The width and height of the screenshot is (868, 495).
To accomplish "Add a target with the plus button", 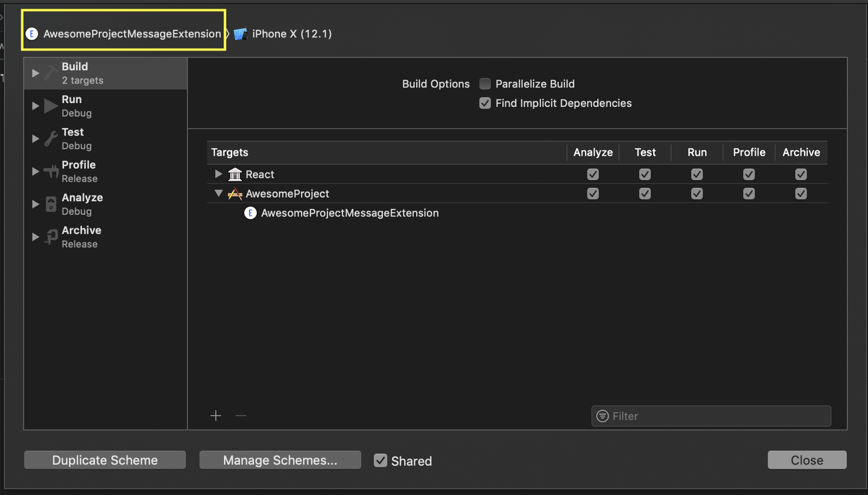I will click(216, 416).
